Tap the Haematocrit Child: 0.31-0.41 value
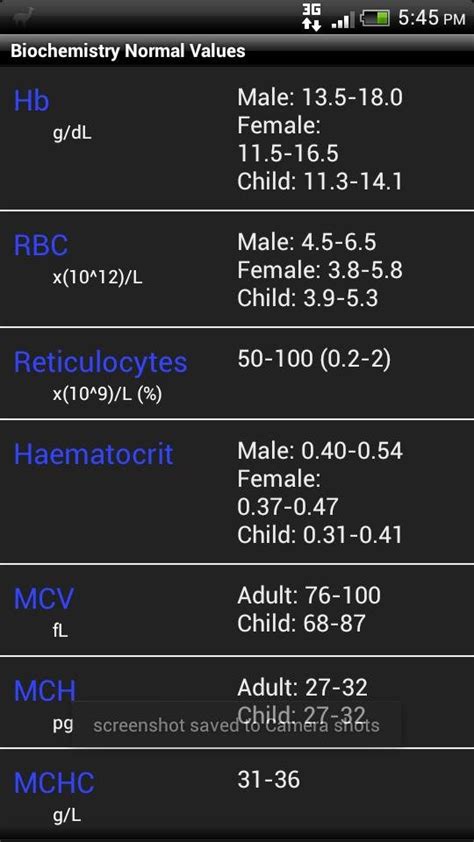The height and width of the screenshot is (842, 474). pyautogui.click(x=320, y=535)
